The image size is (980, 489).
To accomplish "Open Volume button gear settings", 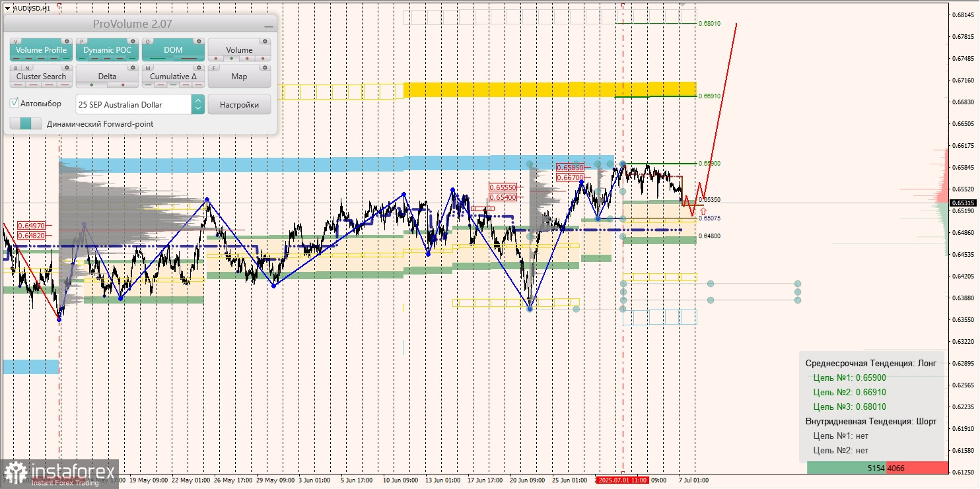I will [265, 41].
